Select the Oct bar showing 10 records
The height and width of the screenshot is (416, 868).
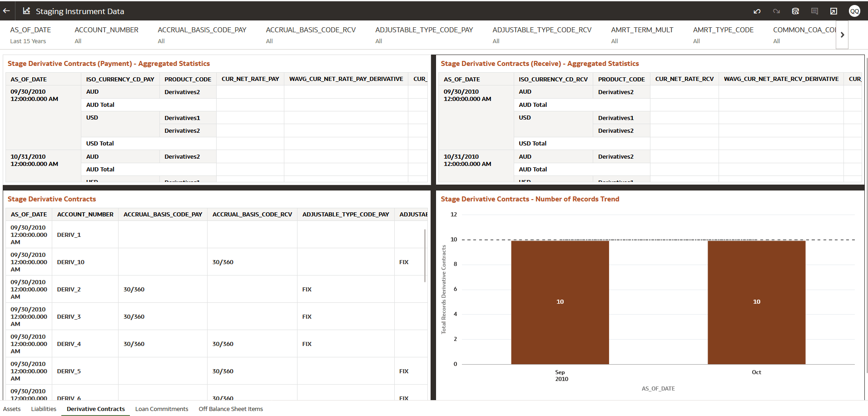click(x=756, y=301)
